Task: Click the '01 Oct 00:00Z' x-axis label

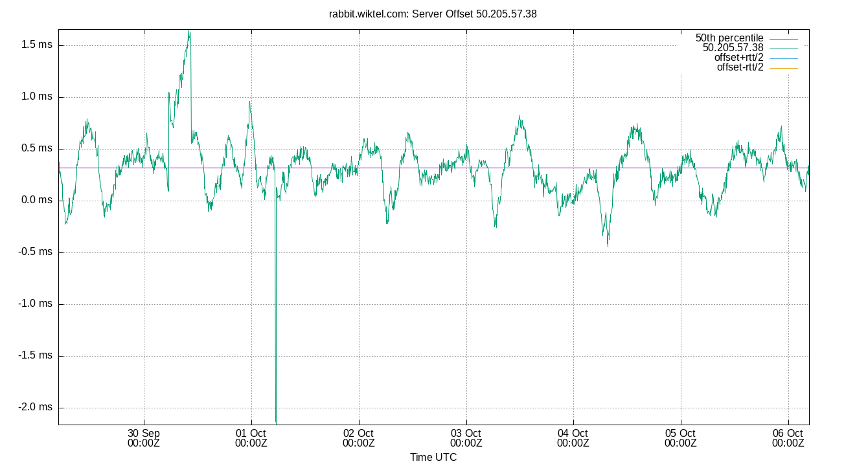Action: tap(251, 438)
